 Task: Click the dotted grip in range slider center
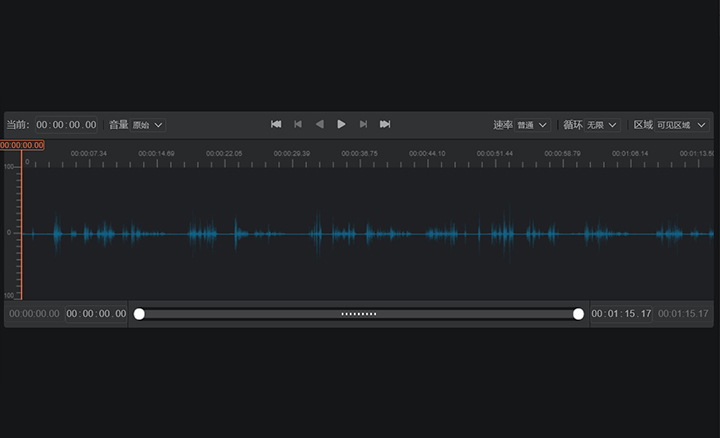[358, 314]
